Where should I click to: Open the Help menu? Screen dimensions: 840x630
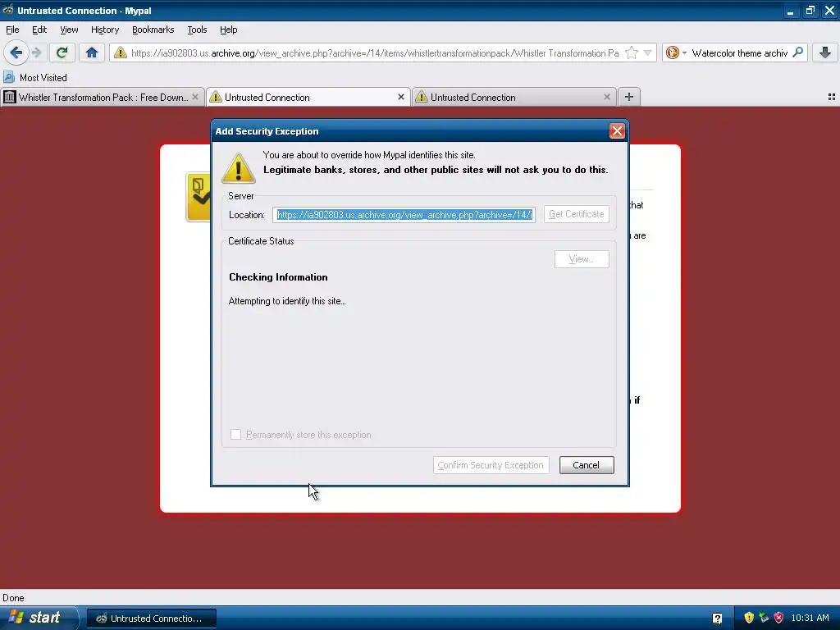click(228, 30)
